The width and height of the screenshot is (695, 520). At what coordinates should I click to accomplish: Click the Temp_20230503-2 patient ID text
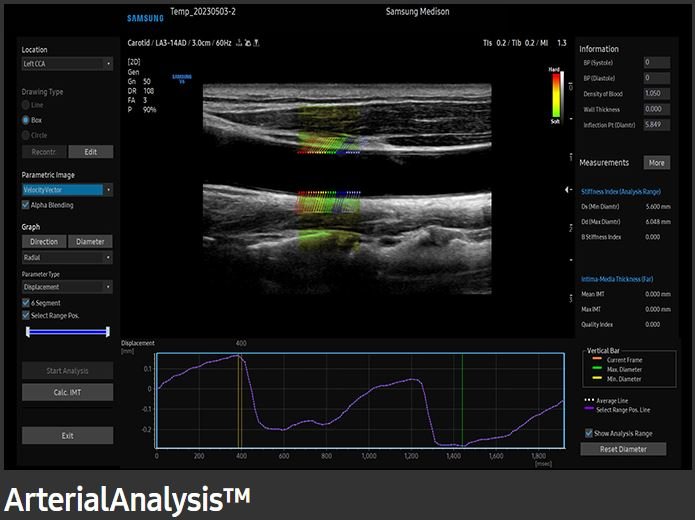(x=203, y=12)
